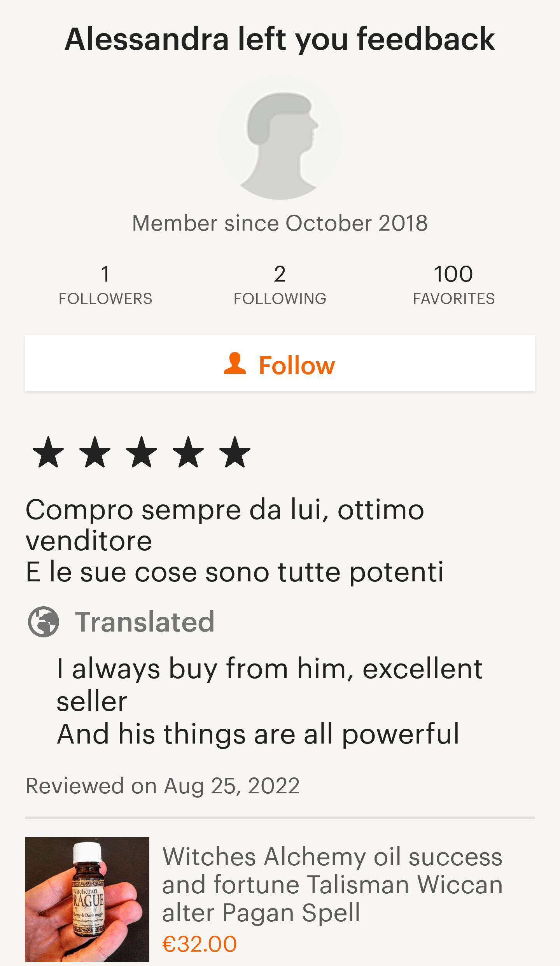Open the Witches Alchemy oil product thumbnail
This screenshot has height=966, width=560.
pyautogui.click(x=87, y=899)
